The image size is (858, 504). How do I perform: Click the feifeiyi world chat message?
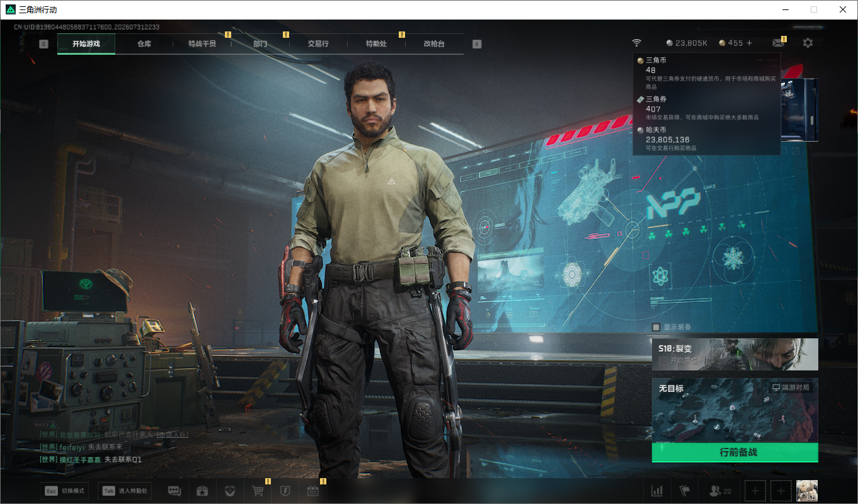point(81,447)
